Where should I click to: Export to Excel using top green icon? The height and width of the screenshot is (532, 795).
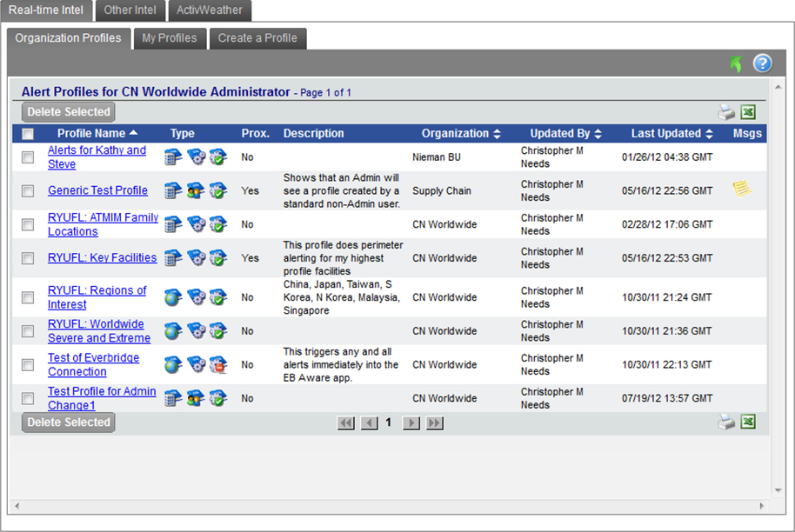(748, 112)
